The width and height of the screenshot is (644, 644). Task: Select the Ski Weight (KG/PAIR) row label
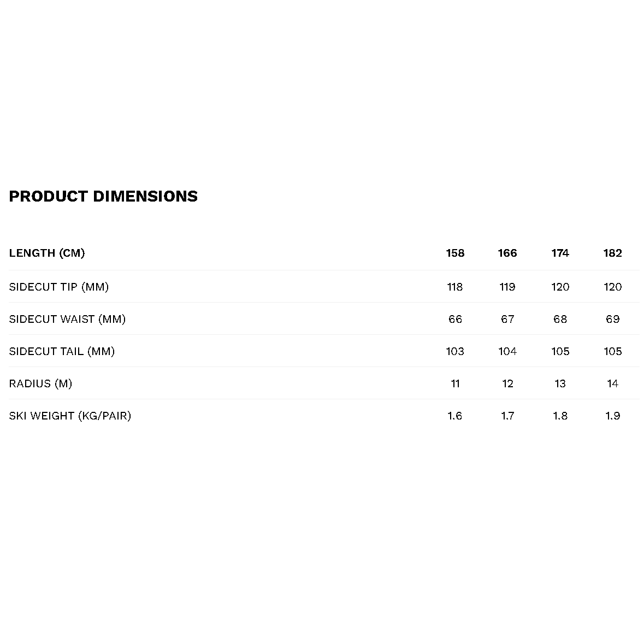70,416
